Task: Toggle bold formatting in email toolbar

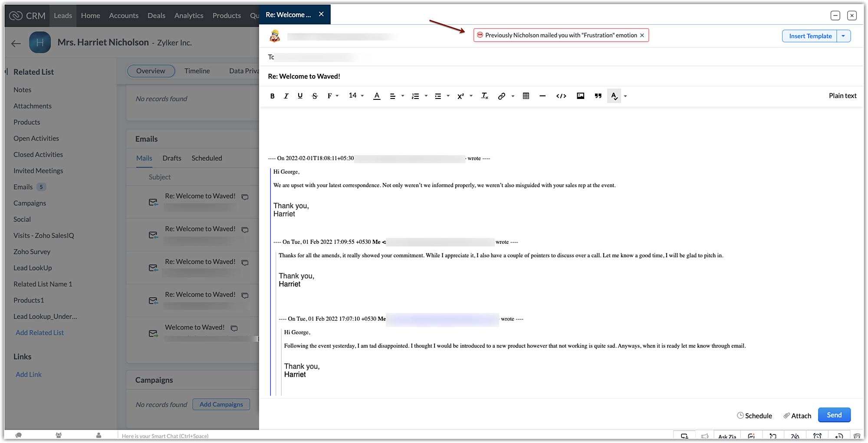Action: click(x=272, y=96)
